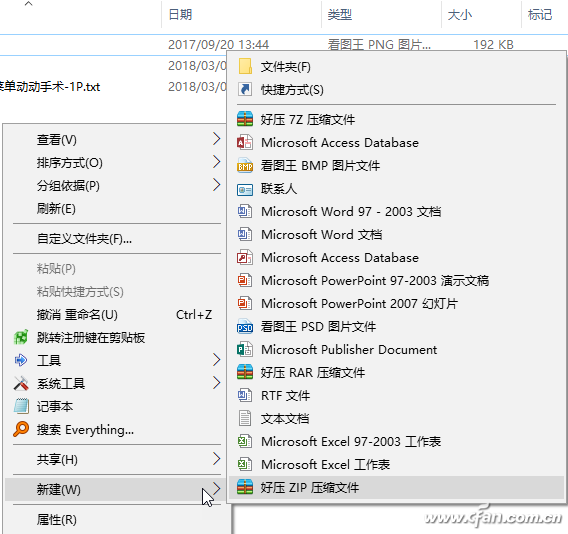Viewport: 568px width, 534px height.
Task: Collapse sort indicator arrow above name column
Action: (x=29, y=4)
